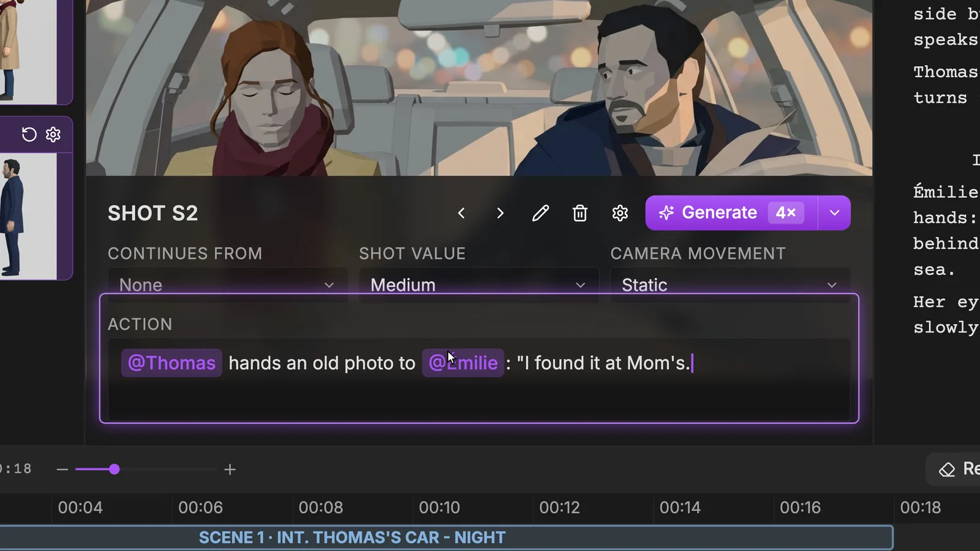Viewport: 980px width, 551px height.
Task: Click the Thomas character thumbnail in the sidebar
Action: 28,216
